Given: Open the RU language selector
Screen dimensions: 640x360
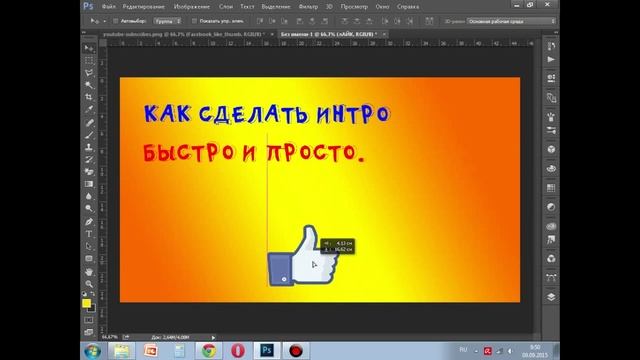Looking at the screenshot, I should tap(463, 350).
